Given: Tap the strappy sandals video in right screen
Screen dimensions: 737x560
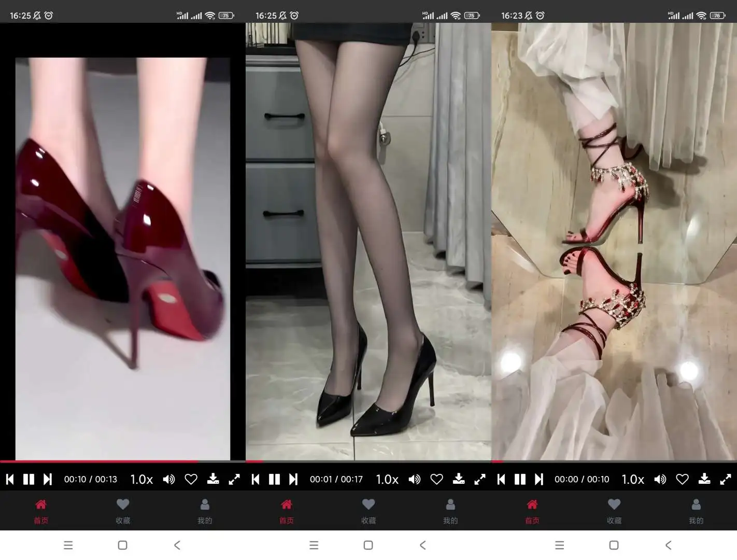Looking at the screenshot, I should [614, 241].
